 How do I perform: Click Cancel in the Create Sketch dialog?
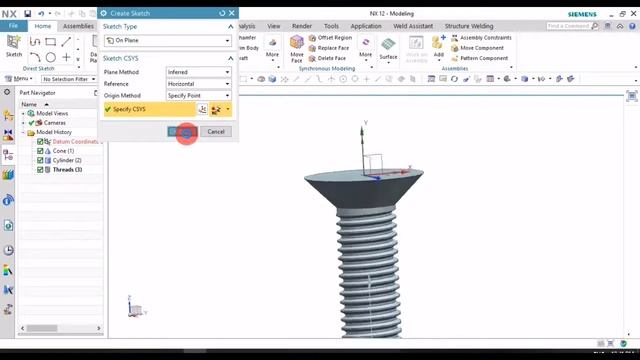point(216,132)
